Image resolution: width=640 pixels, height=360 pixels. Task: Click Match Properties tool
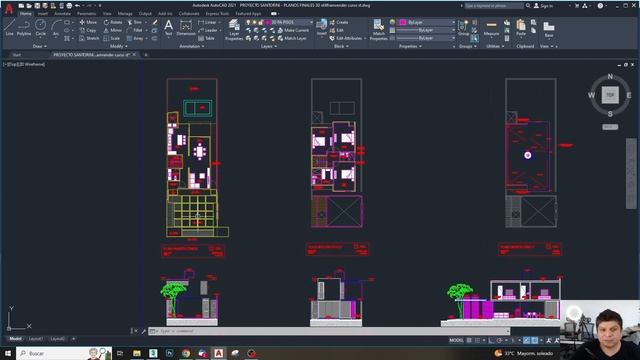click(378, 30)
